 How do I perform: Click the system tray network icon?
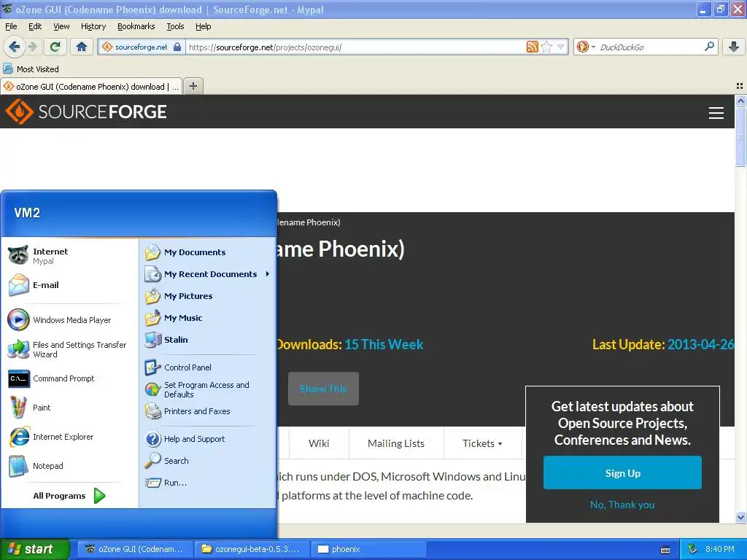tap(693, 549)
